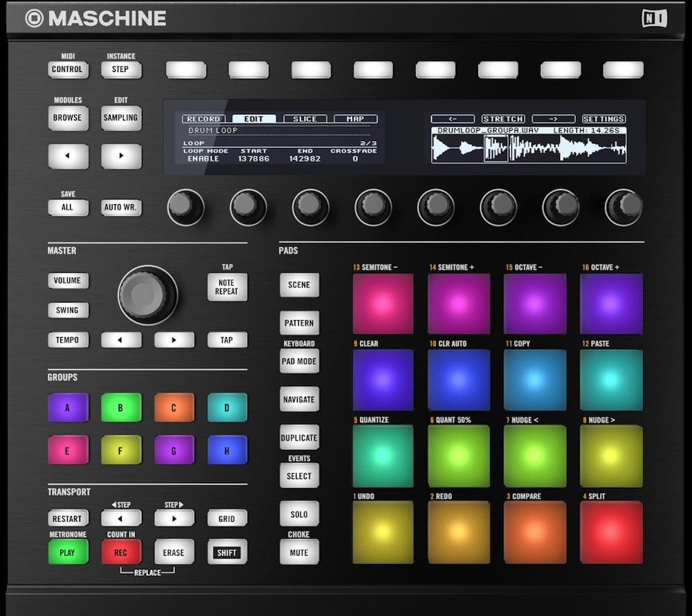Click the loop START value 137886
The image size is (692, 616).
[254, 159]
